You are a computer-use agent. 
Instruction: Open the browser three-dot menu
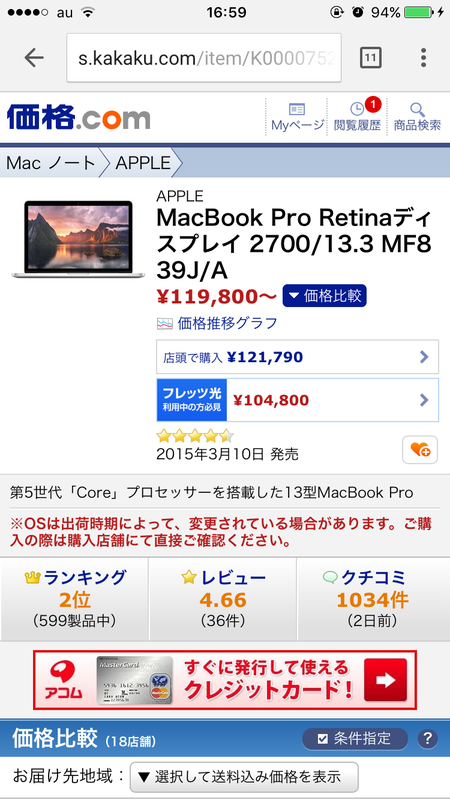click(423, 58)
